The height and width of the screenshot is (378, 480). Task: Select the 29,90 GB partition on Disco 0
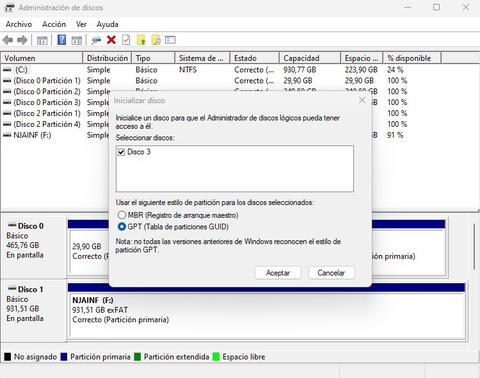[89, 252]
